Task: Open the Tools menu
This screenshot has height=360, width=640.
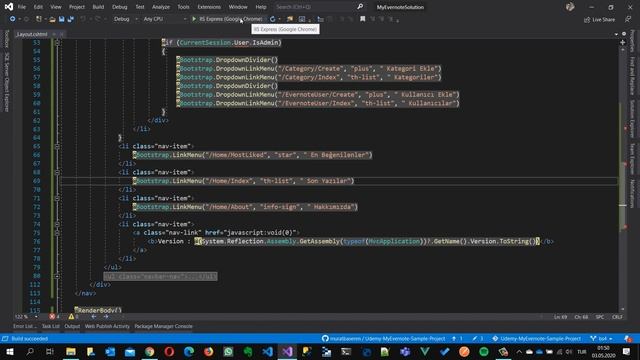Action: (x=183, y=7)
